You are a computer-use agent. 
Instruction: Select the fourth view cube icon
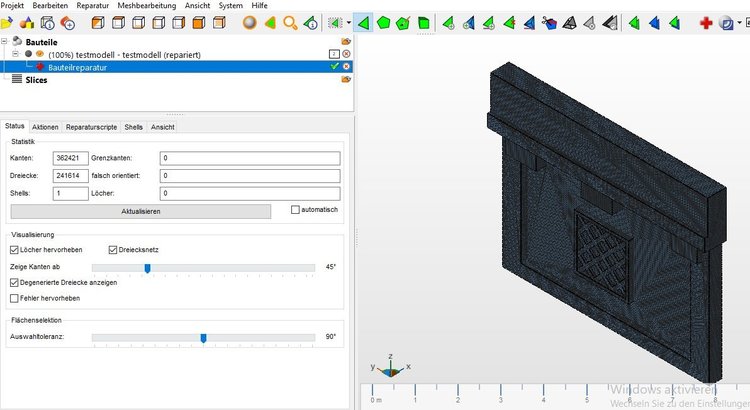tap(159, 22)
